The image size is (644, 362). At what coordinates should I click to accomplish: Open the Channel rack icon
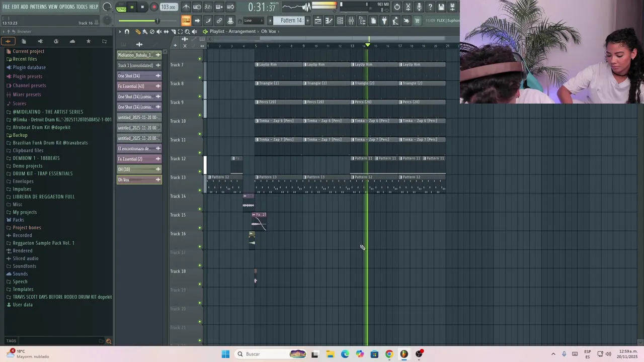pos(340,21)
